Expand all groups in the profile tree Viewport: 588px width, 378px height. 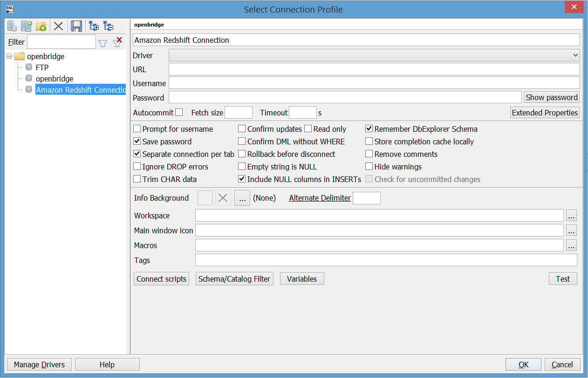click(x=94, y=26)
